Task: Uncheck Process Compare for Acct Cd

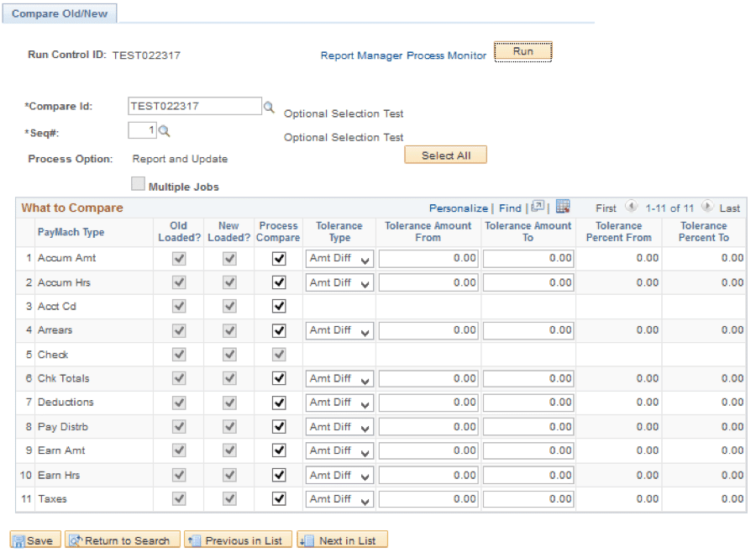Action: coord(279,306)
